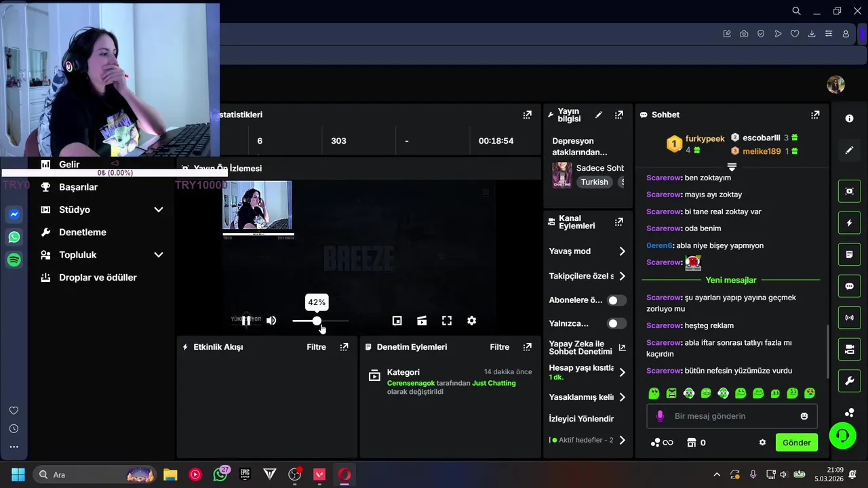Open Windows Start menu on taskbar
This screenshot has height=488, width=868.
pyautogui.click(x=18, y=474)
